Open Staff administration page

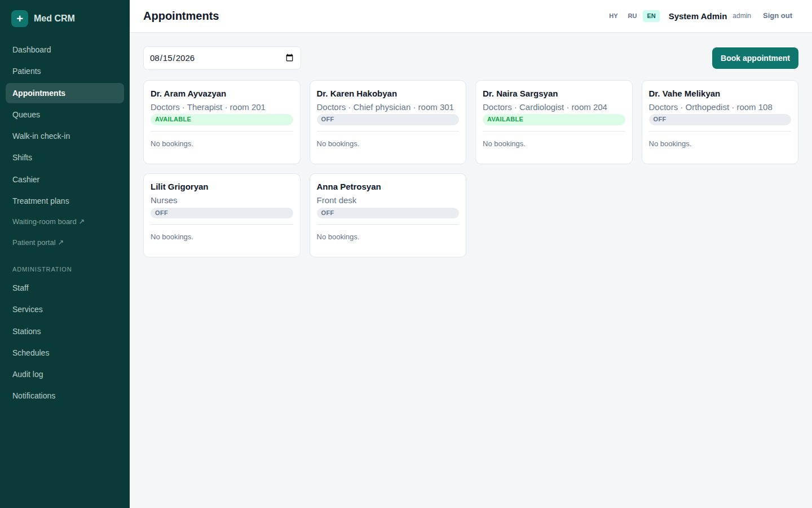tap(65, 288)
